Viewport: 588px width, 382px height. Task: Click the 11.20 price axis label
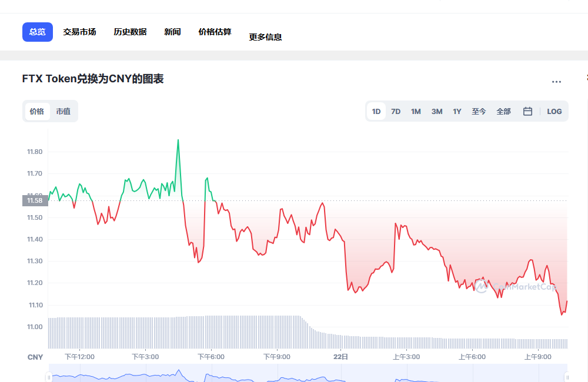coord(35,283)
